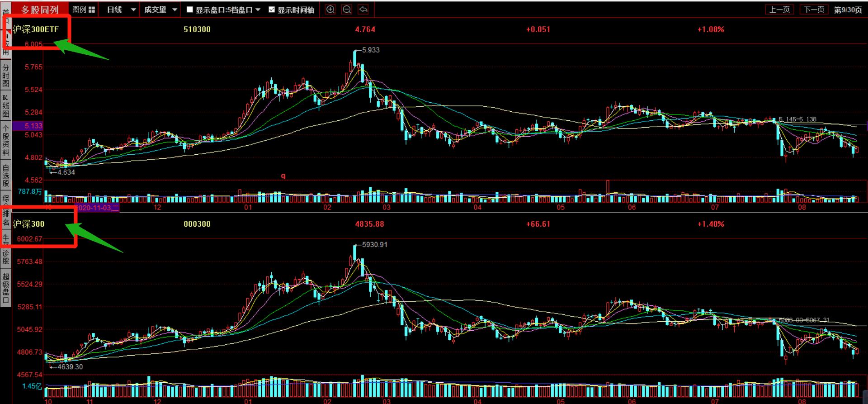
Task: Click the 5763.48 index axis value
Action: pyautogui.click(x=30, y=261)
